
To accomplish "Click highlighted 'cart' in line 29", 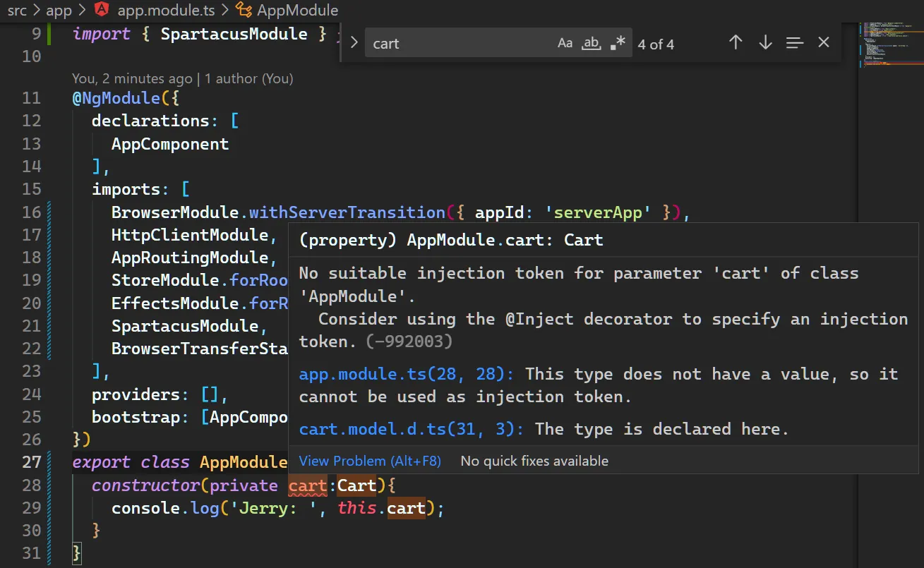I will point(407,508).
